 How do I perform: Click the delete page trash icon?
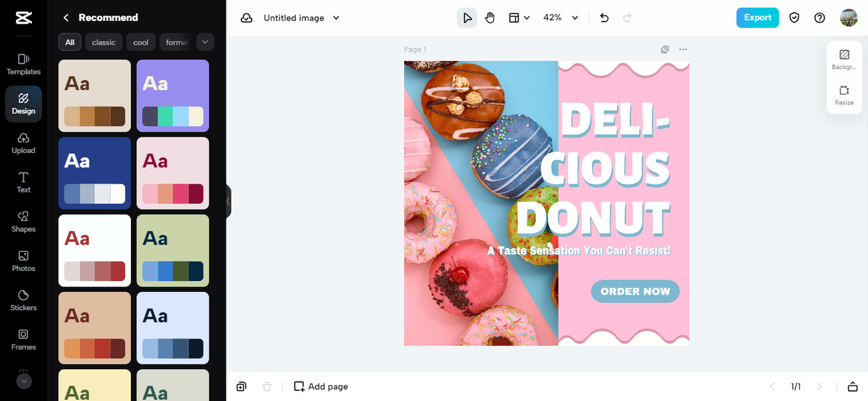267,386
